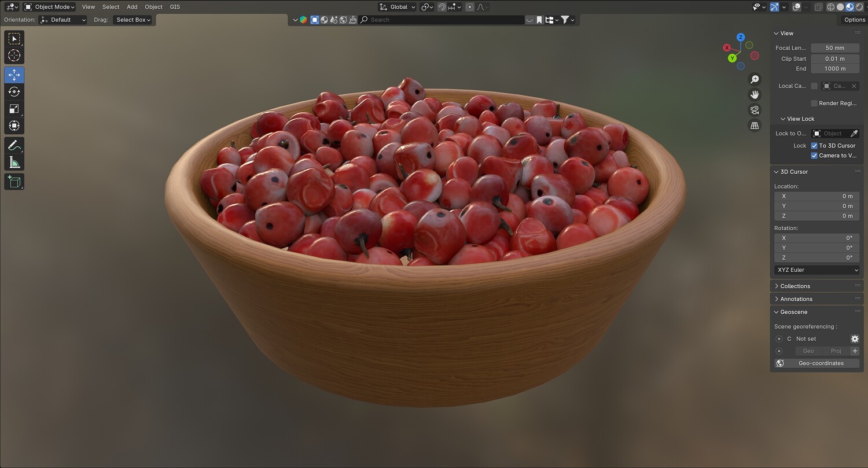Enable the Local Camera checkbox

814,86
